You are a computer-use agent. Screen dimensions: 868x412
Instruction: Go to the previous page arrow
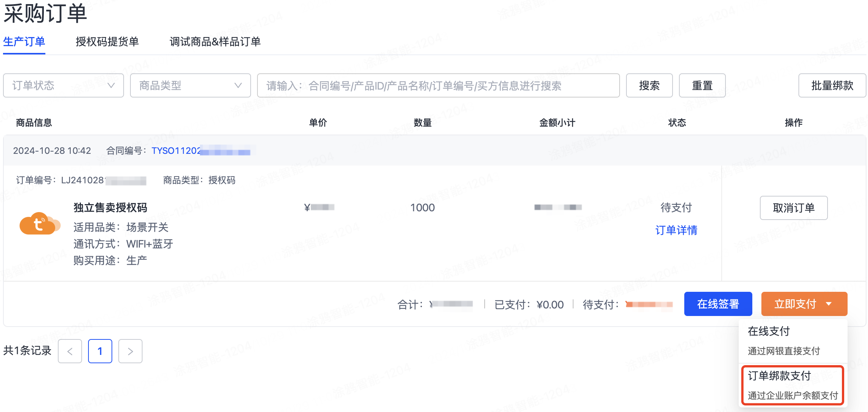tap(70, 351)
